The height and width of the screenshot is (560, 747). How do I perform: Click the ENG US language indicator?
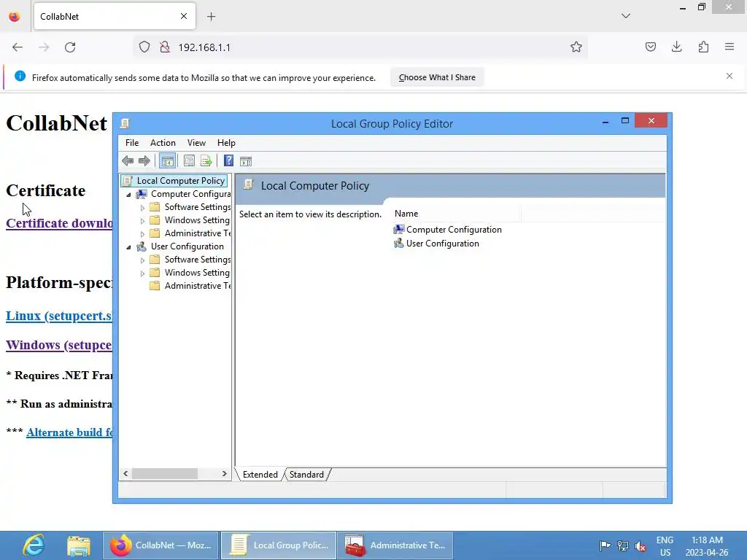[x=665, y=545]
